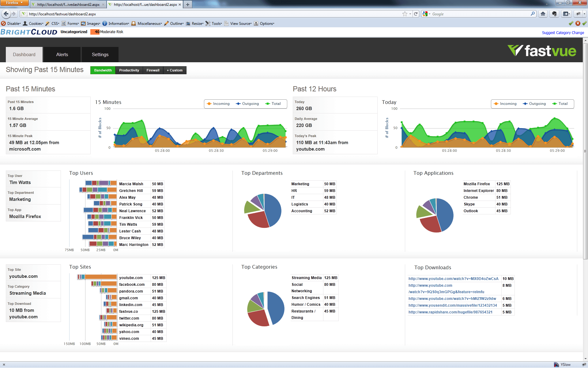
Task: Click the Marketing row in Top Departments
Action: [313, 184]
